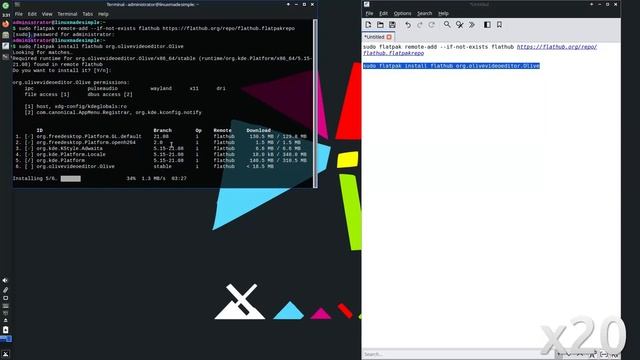Image resolution: width=640 pixels, height=360 pixels.
Task: Open the View menu in the Terminal window
Action: click(x=47, y=14)
